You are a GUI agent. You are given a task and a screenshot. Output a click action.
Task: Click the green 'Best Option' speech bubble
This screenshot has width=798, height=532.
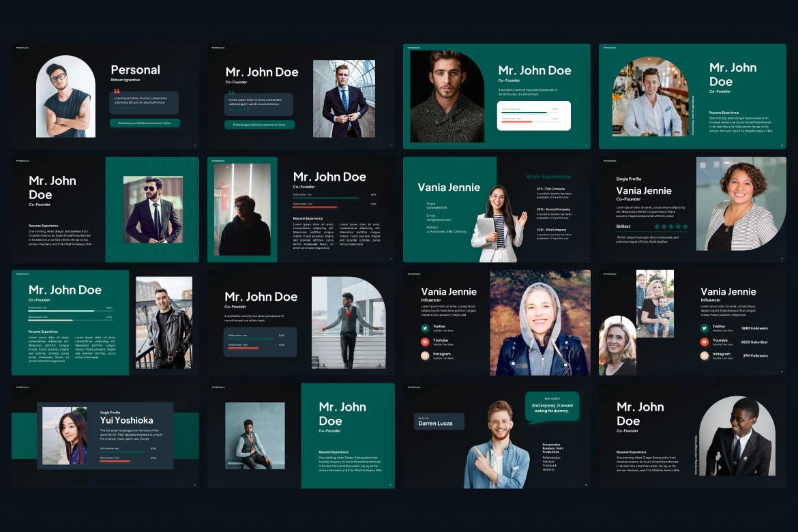552,406
